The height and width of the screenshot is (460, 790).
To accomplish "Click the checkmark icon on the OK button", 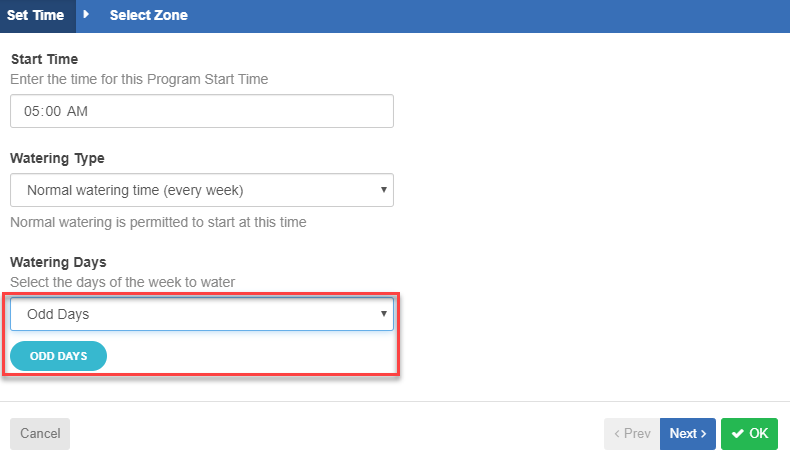I will (738, 434).
